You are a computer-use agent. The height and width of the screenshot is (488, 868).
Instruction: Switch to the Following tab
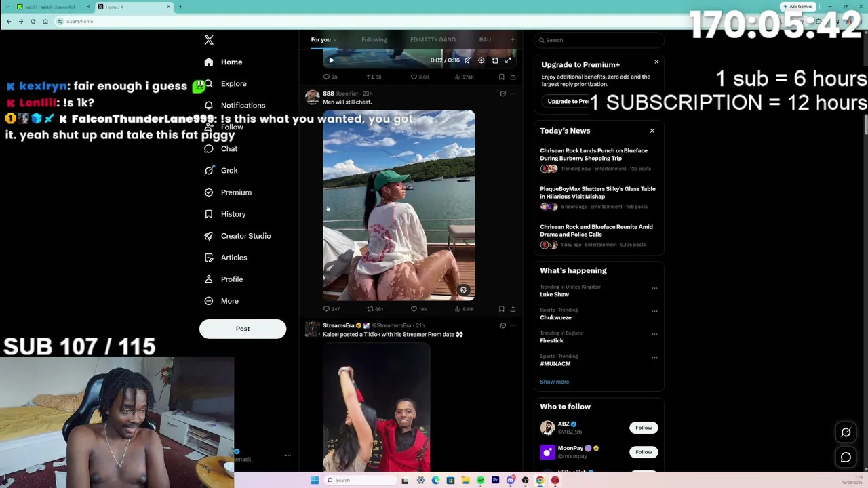[x=374, y=39]
